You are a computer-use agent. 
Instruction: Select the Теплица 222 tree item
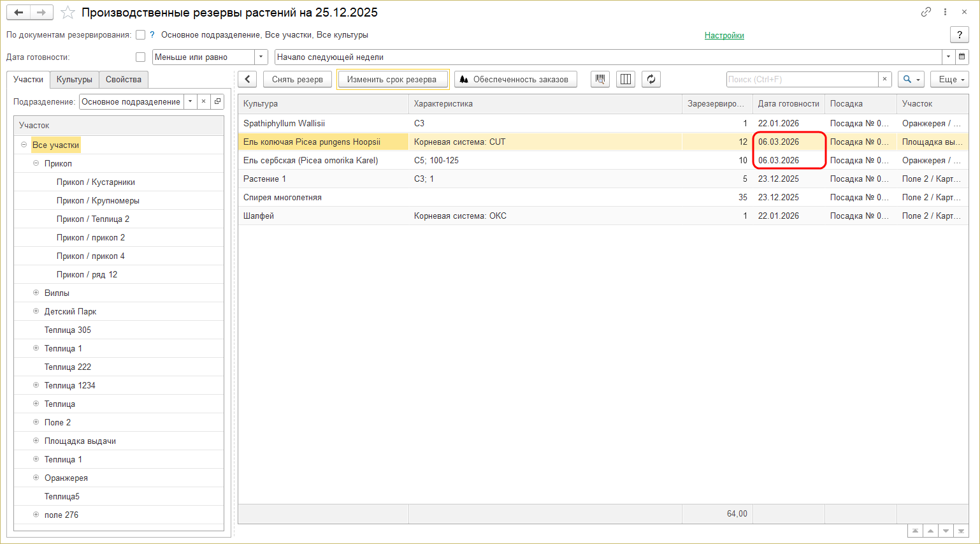(68, 367)
